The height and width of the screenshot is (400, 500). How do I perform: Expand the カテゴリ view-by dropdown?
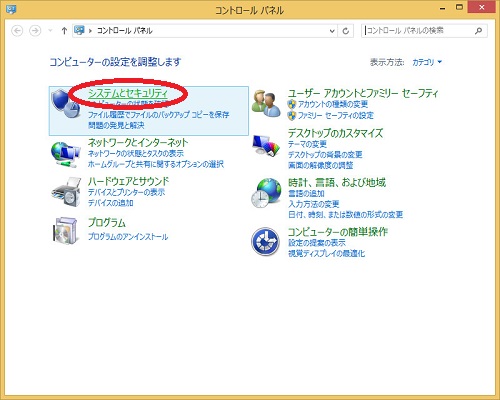(427, 62)
